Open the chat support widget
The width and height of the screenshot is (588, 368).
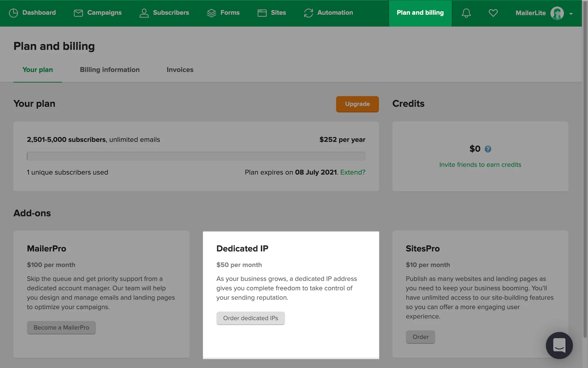pos(559,345)
